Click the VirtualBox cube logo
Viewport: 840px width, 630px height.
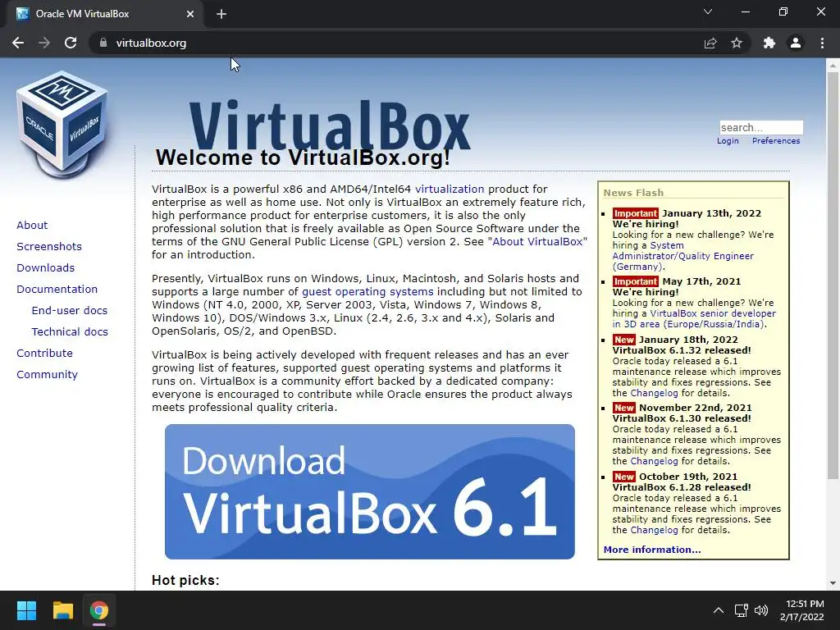click(62, 125)
